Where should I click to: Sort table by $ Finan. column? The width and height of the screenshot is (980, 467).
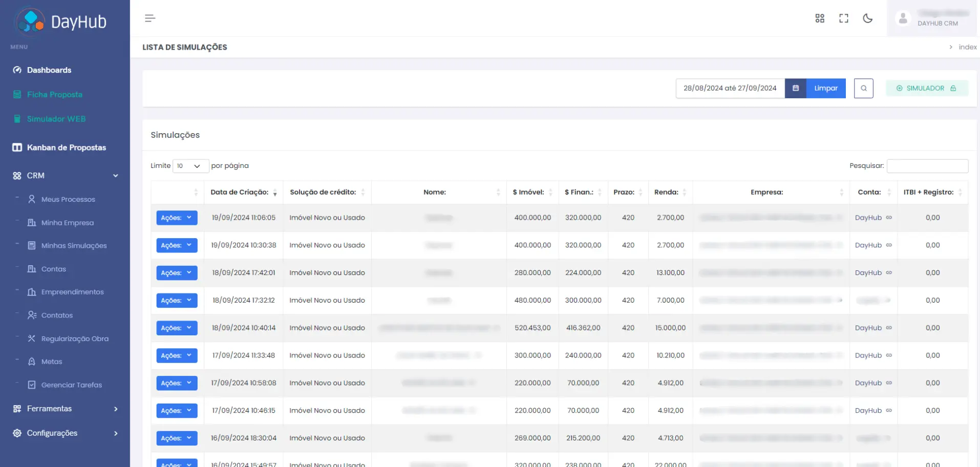pos(583,193)
